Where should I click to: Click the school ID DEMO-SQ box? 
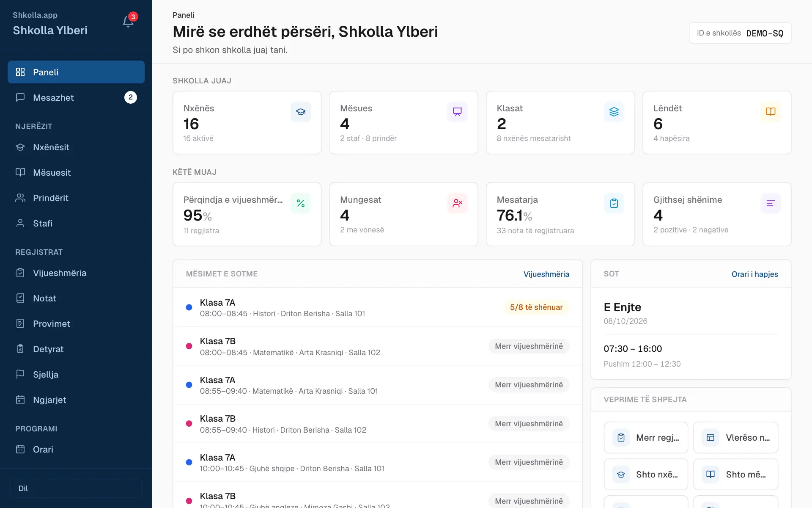pyautogui.click(x=740, y=33)
